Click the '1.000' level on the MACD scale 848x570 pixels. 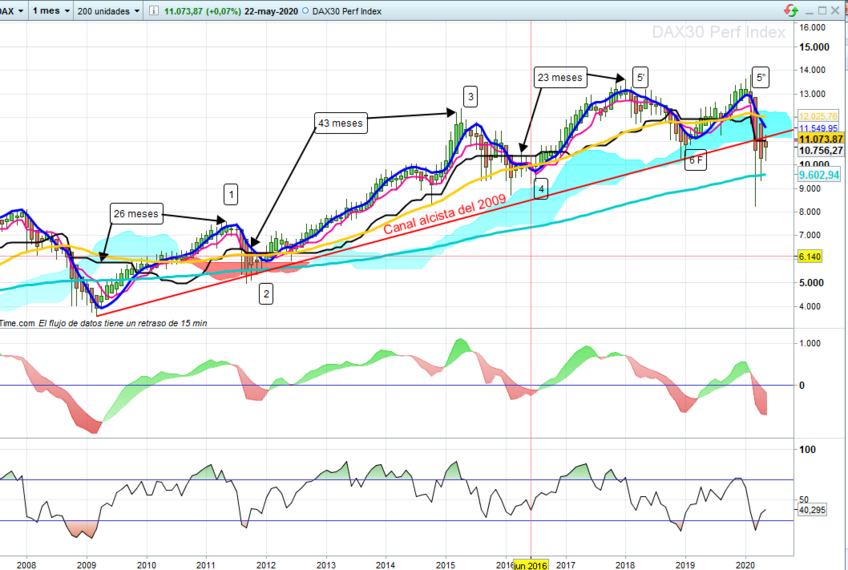810,343
